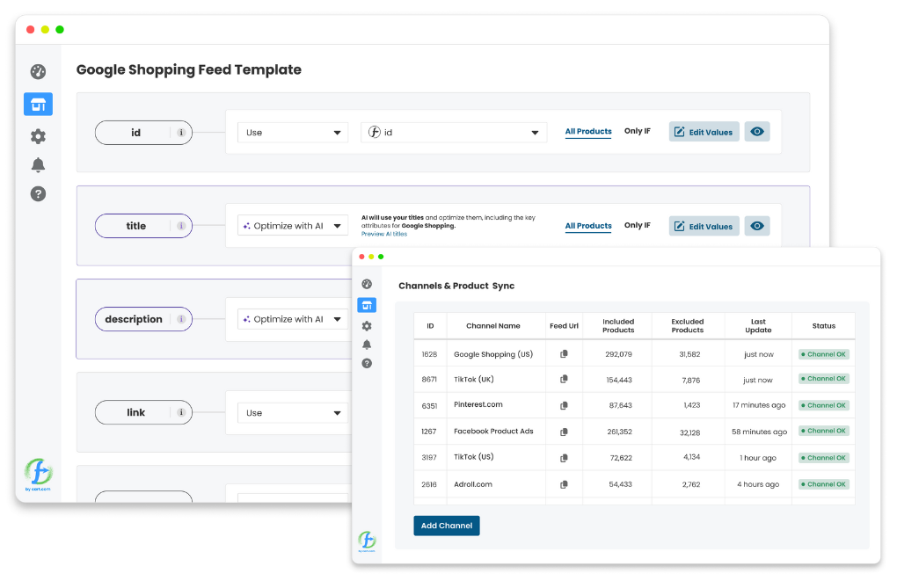Open the dashboard gauge icon in main sidebar
The width and height of the screenshot is (897, 588).
point(38,72)
